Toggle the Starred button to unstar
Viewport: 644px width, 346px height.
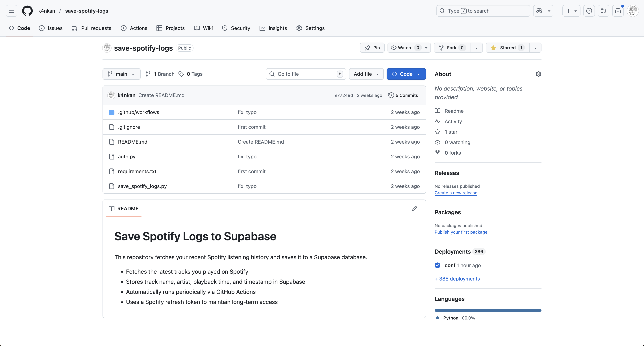tap(508, 48)
